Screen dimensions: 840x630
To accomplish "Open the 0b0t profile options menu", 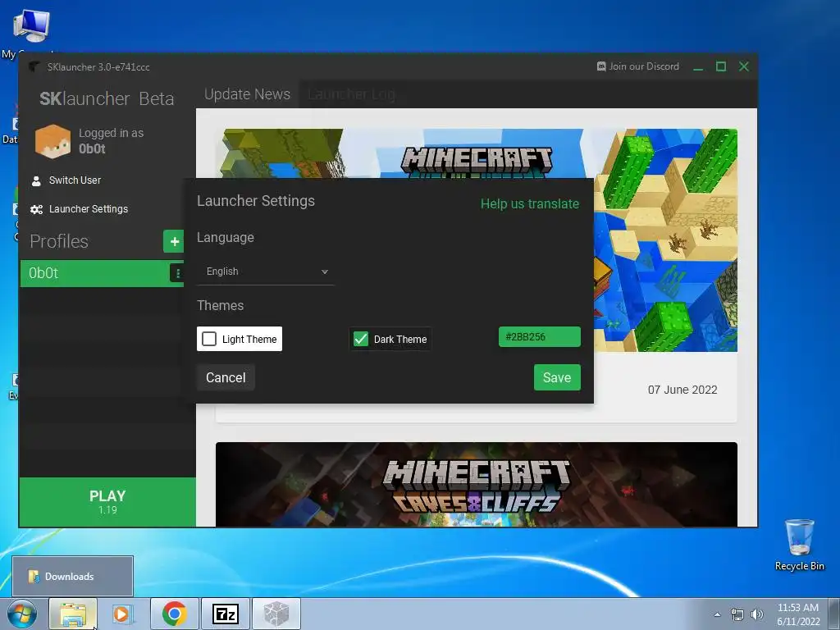I will point(177,273).
